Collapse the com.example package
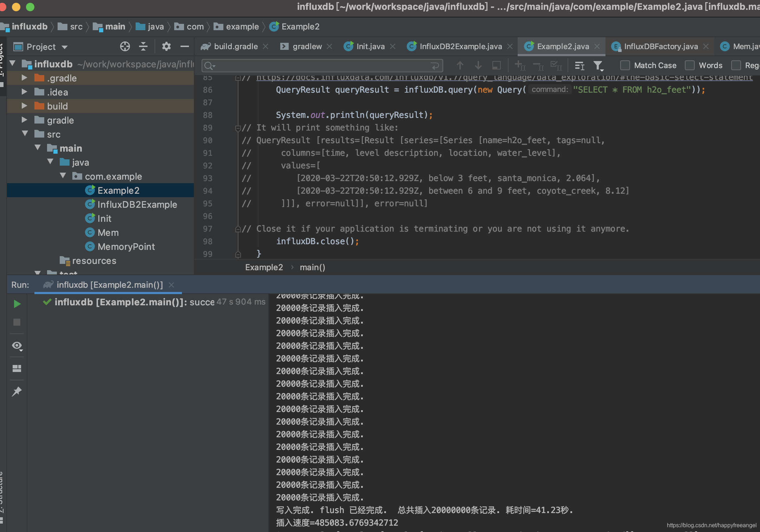760x532 pixels. [x=63, y=176]
